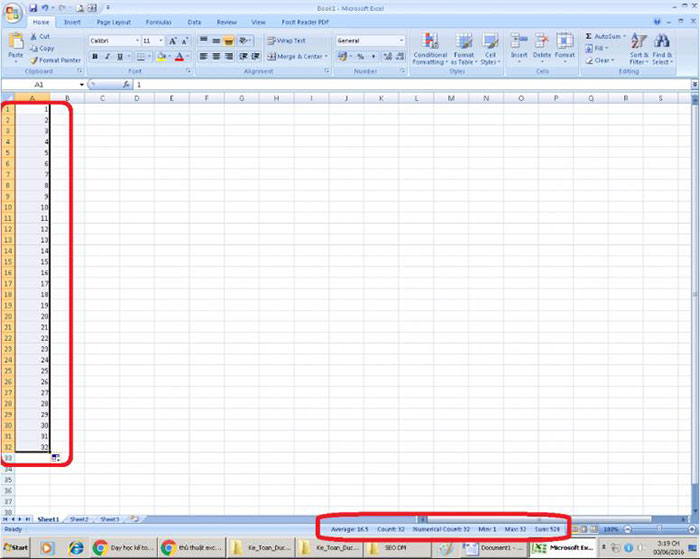700x559 pixels.
Task: Adjust the zoom slider in status bar
Action: pyautogui.click(x=659, y=529)
